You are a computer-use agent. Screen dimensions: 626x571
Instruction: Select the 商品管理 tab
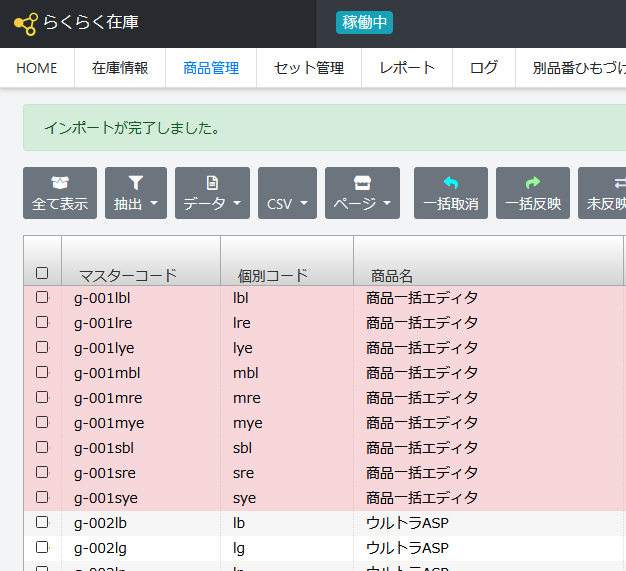211,68
